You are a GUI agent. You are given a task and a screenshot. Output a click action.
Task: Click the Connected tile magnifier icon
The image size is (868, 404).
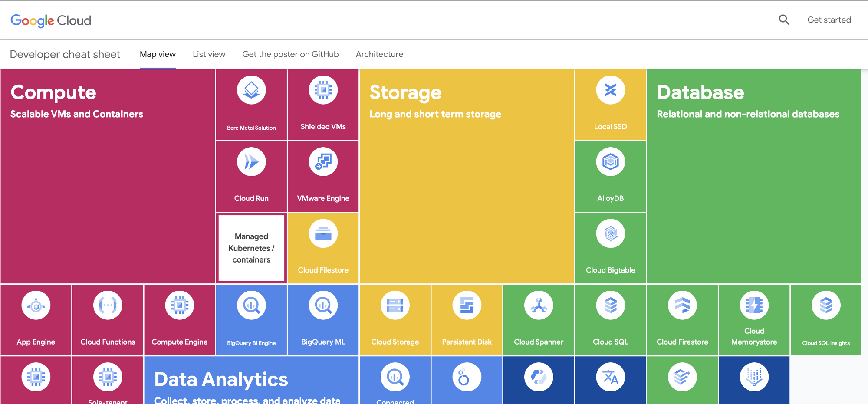pyautogui.click(x=395, y=377)
